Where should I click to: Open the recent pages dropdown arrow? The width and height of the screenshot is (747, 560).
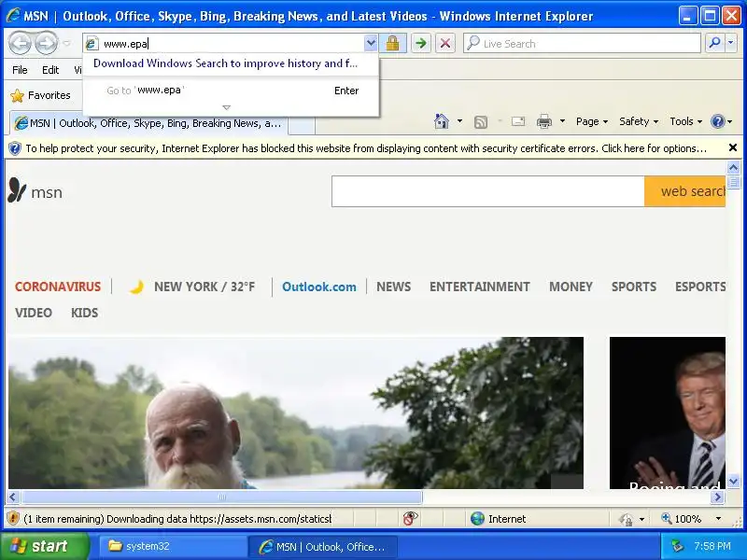[x=66, y=43]
